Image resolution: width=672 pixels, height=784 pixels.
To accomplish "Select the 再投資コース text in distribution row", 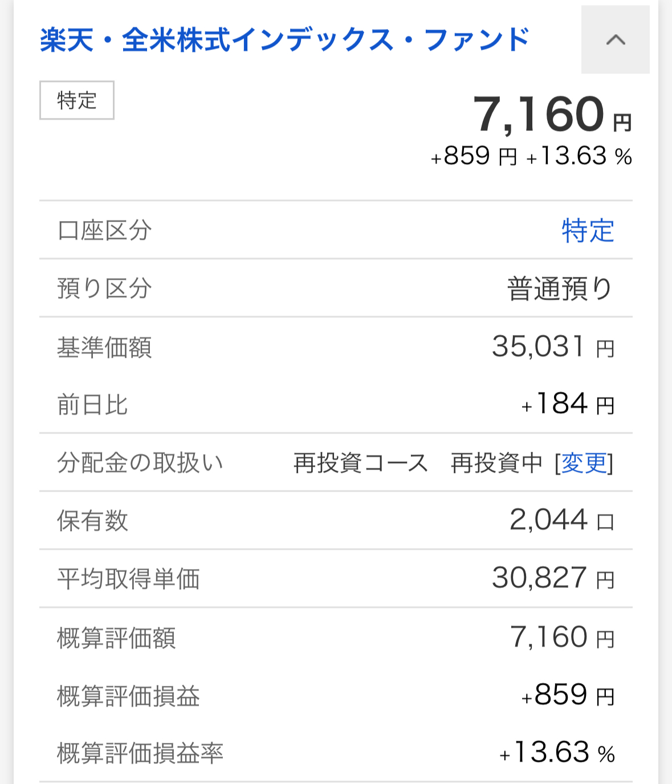I will [x=361, y=463].
